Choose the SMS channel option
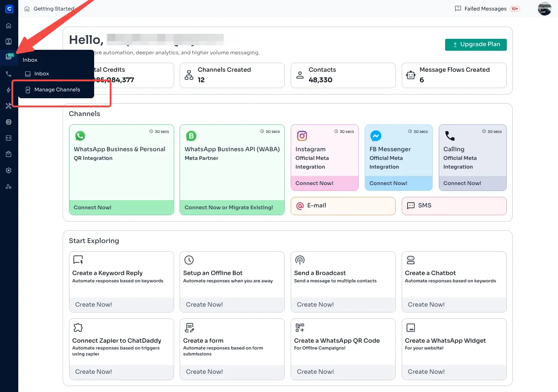The height and width of the screenshot is (392, 558). pos(454,206)
